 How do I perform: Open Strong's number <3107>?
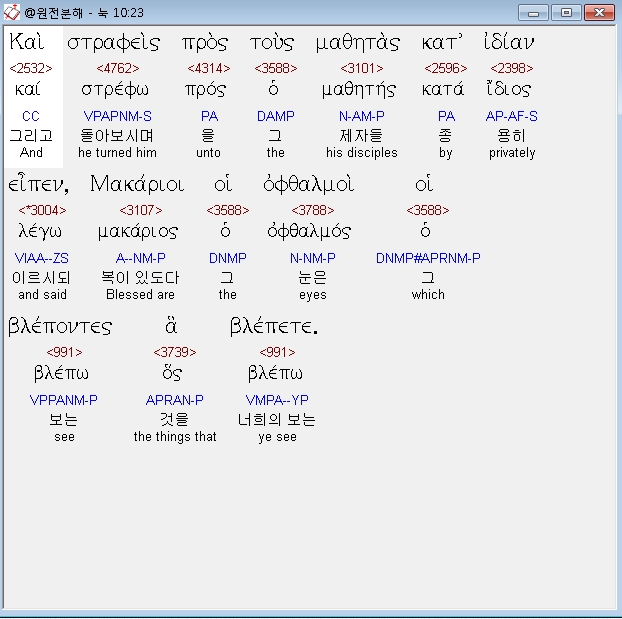point(141,210)
